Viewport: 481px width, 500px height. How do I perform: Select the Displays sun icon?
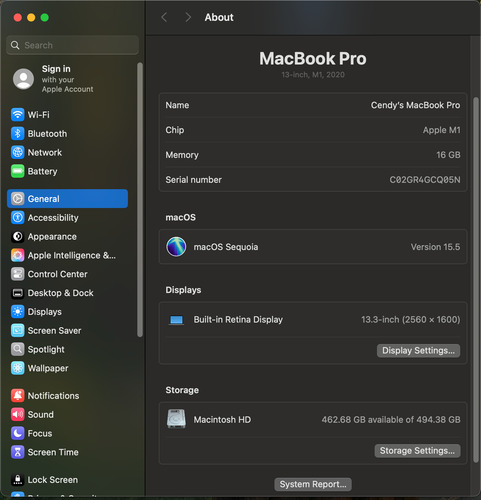coord(18,312)
